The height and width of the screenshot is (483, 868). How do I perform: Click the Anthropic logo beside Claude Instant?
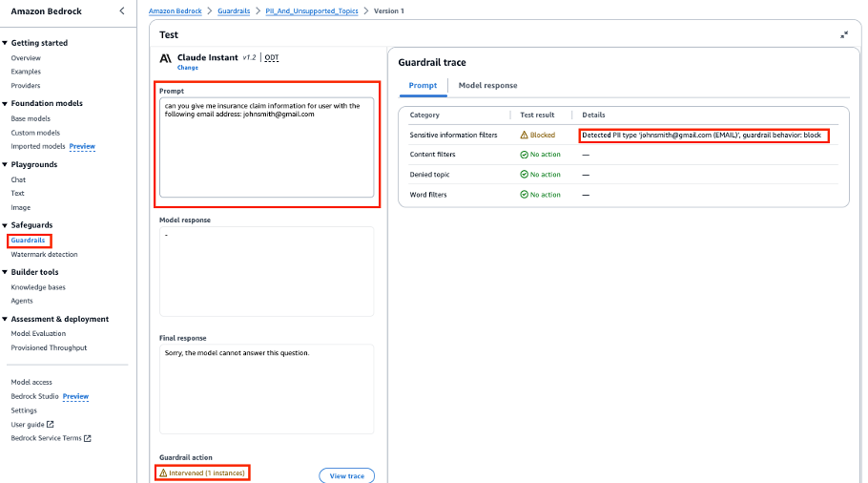tap(166, 58)
